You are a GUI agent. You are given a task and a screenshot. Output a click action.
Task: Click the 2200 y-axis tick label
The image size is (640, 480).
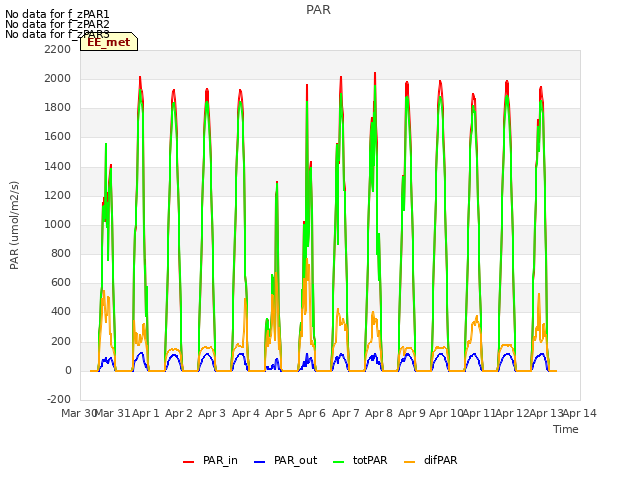(x=58, y=49)
